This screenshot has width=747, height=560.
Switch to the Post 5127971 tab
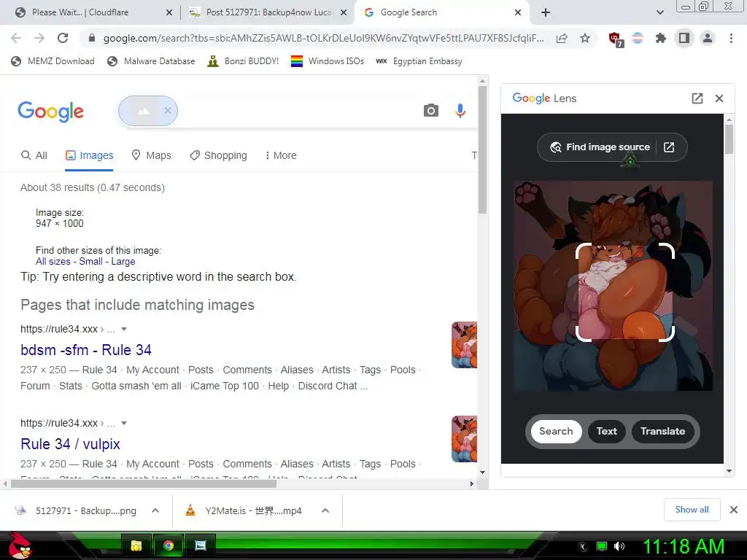click(269, 12)
